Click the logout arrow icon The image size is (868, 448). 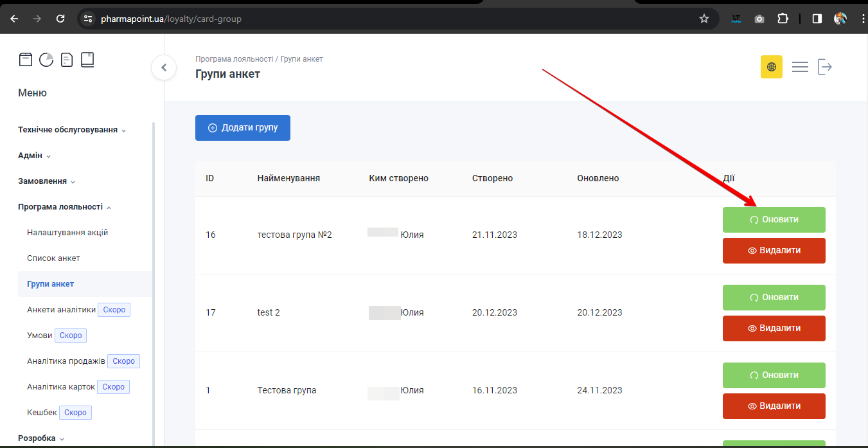tap(825, 67)
